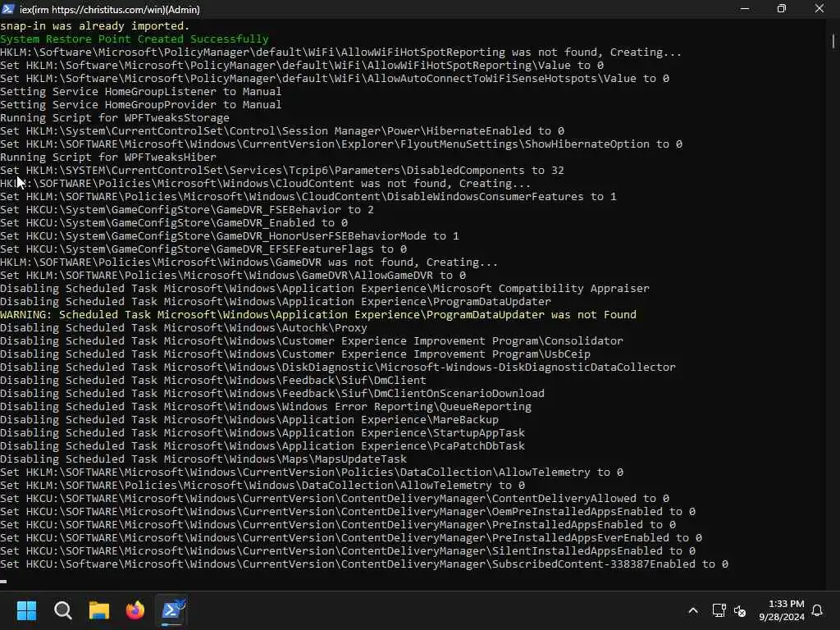Viewport: 840px width, 630px height.
Task: Click the MapsUpdateTask line
Action: point(203,459)
